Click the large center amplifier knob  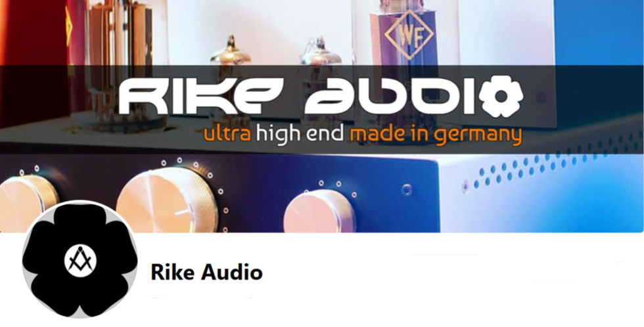(167, 200)
